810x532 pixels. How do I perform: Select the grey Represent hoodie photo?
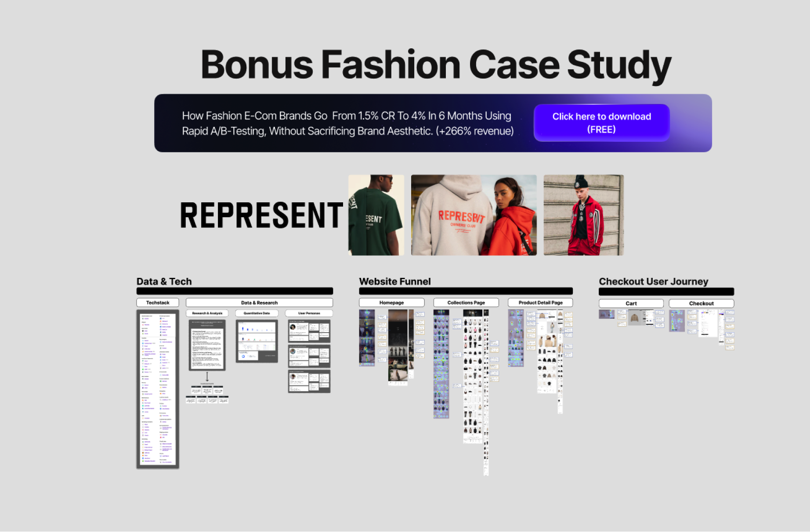474,215
